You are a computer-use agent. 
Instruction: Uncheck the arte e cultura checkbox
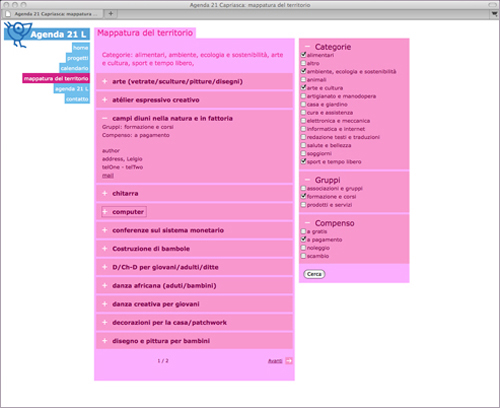coord(303,88)
